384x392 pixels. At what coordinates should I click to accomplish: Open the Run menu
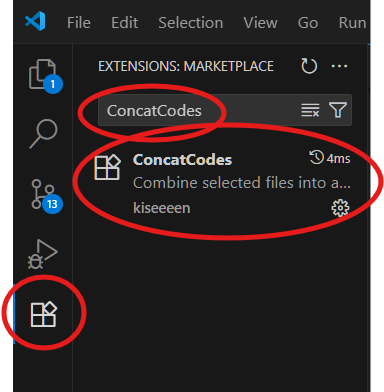point(352,23)
